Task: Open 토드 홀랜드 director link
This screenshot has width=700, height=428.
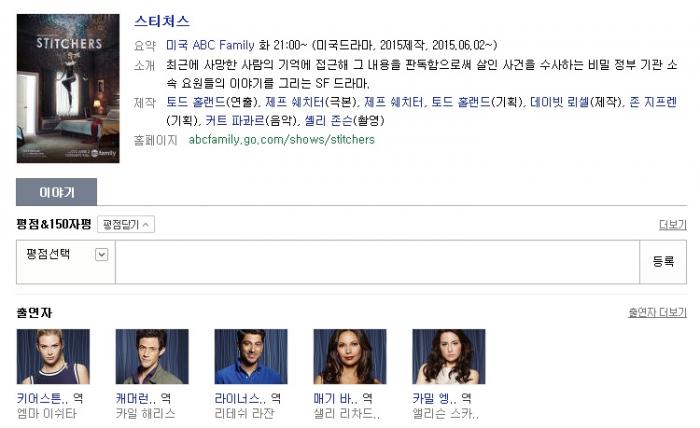Action: [x=196, y=102]
